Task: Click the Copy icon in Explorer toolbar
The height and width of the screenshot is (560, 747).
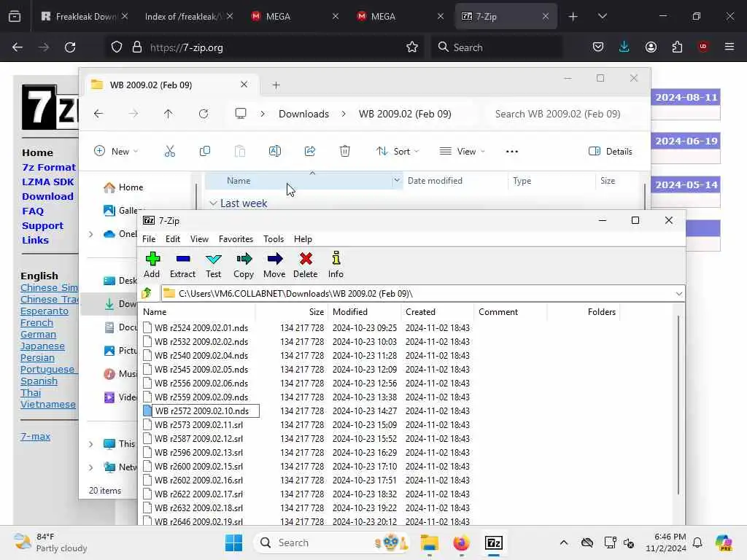Action: [205, 152]
